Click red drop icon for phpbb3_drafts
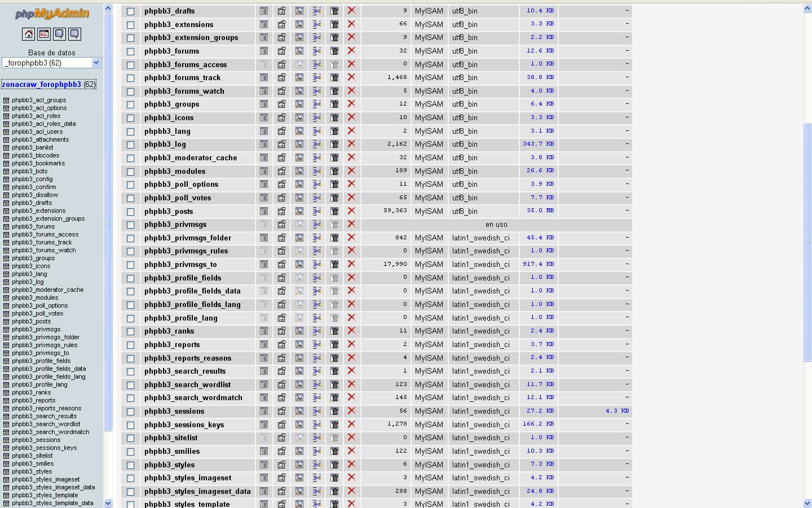The height and width of the screenshot is (508, 812). point(351,11)
